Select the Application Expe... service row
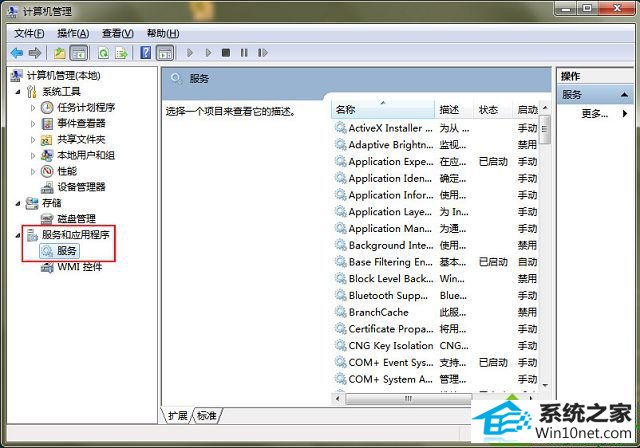The width and height of the screenshot is (640, 448). pyautogui.click(x=436, y=162)
